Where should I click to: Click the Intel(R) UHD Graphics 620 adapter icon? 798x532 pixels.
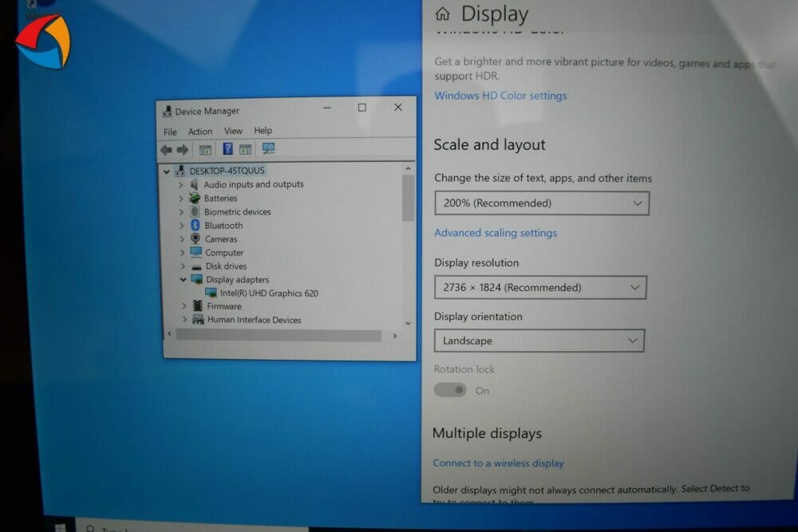pos(211,293)
